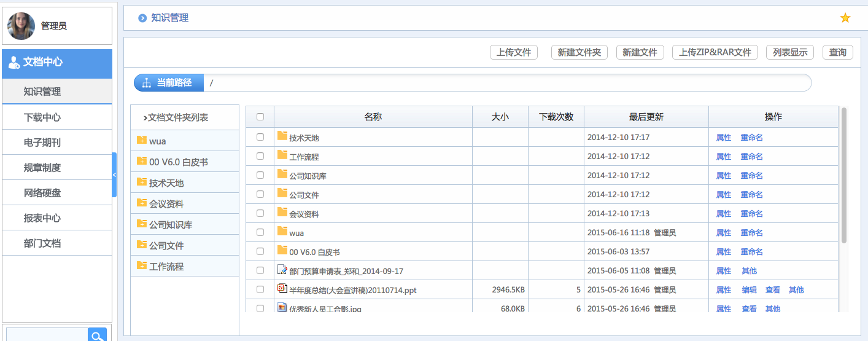Click the administrator avatar picture
This screenshot has width=868, height=341.
pyautogui.click(x=21, y=26)
